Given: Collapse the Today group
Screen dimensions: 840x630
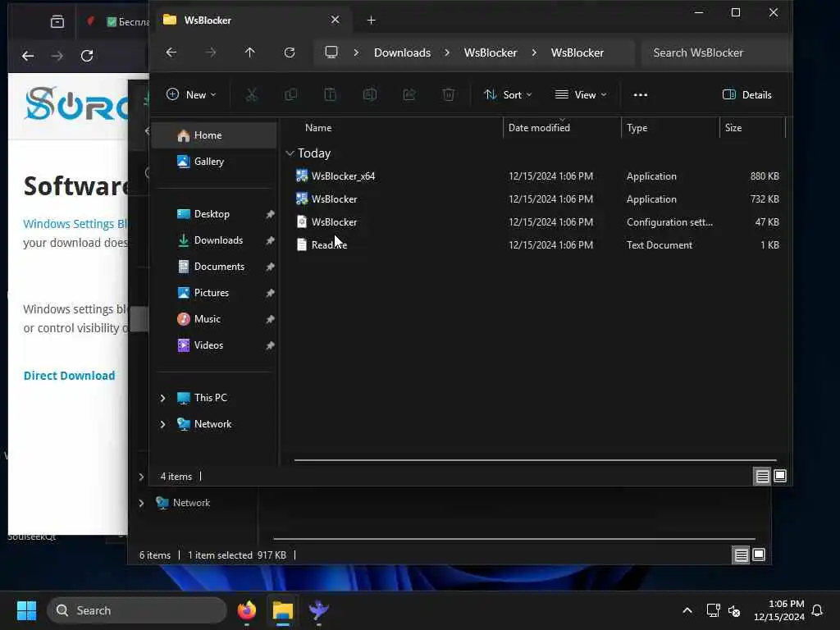Looking at the screenshot, I should (x=290, y=153).
